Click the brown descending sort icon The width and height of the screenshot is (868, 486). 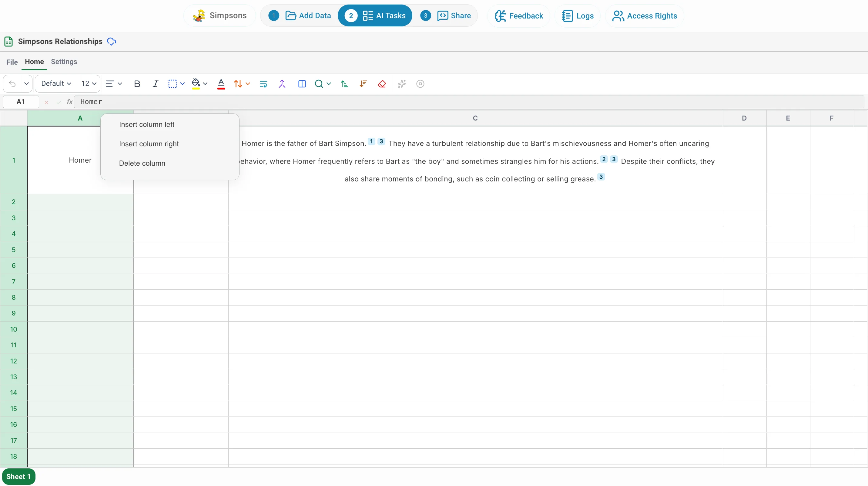click(x=363, y=84)
